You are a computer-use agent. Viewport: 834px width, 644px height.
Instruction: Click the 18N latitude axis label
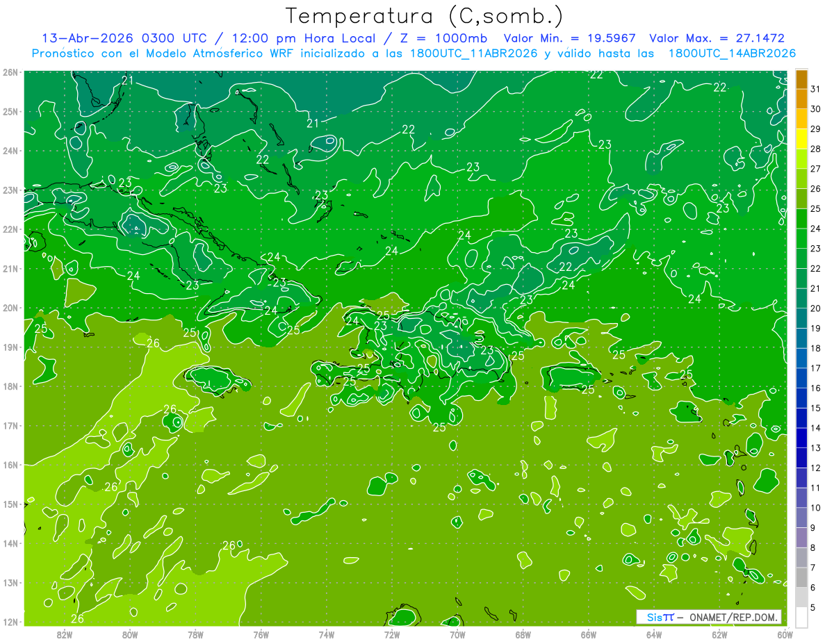(x=10, y=386)
